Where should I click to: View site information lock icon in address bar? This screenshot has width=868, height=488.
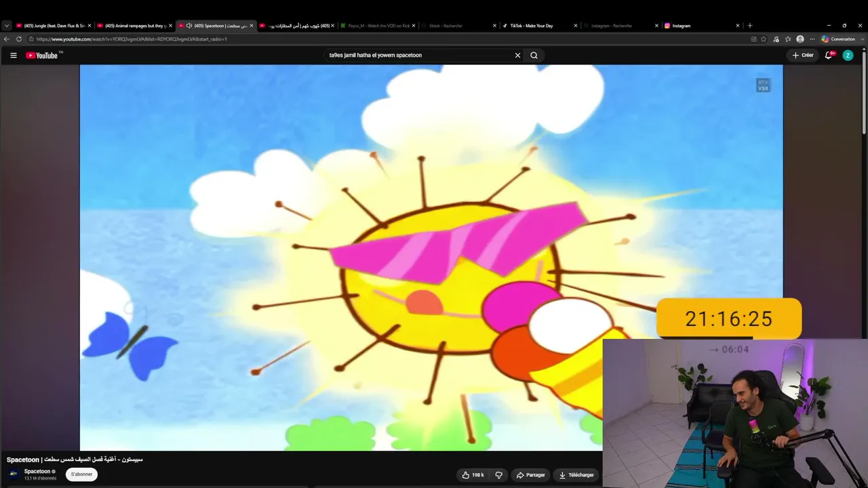click(32, 39)
